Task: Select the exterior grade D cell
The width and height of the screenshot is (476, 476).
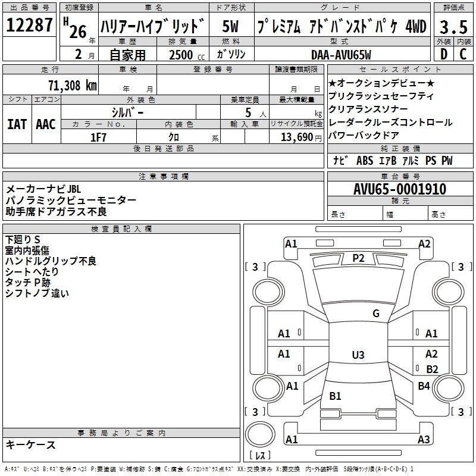Action: 443,54
